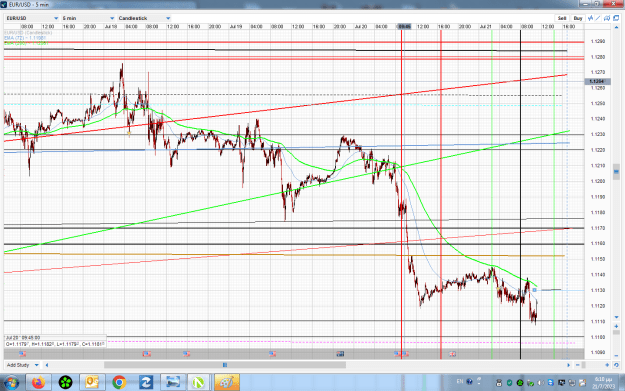The width and height of the screenshot is (625, 391).
Task: Open Outlook from the taskbar
Action: pyautogui.click(x=92, y=383)
